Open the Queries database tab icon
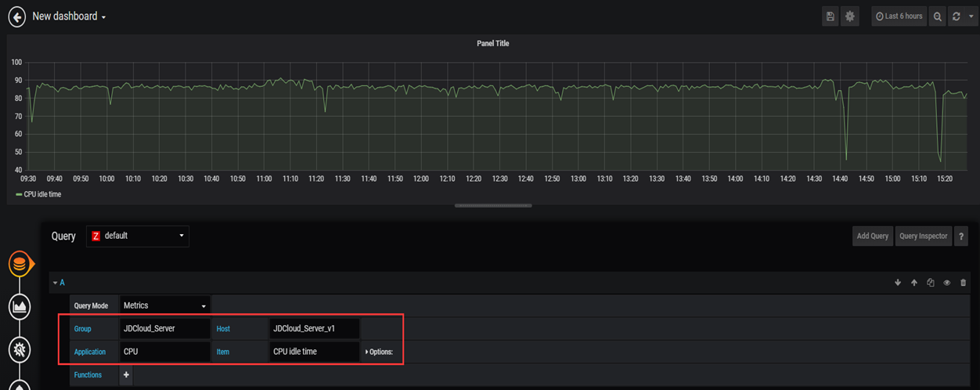 [x=20, y=264]
